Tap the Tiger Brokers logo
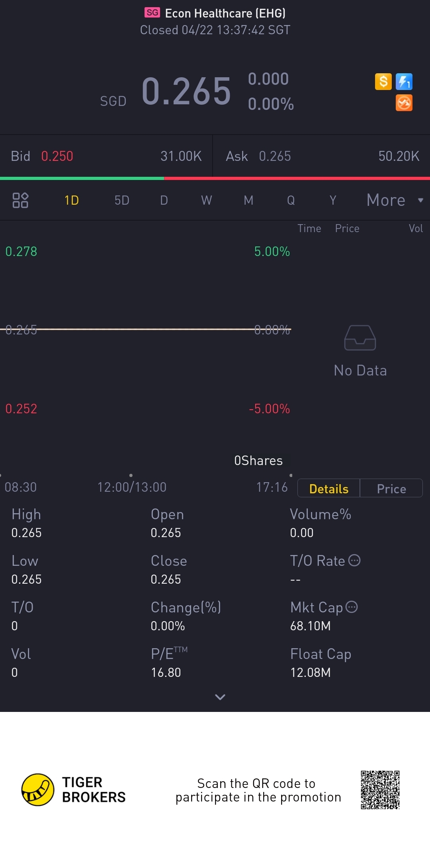The height and width of the screenshot is (868, 430). point(38,790)
